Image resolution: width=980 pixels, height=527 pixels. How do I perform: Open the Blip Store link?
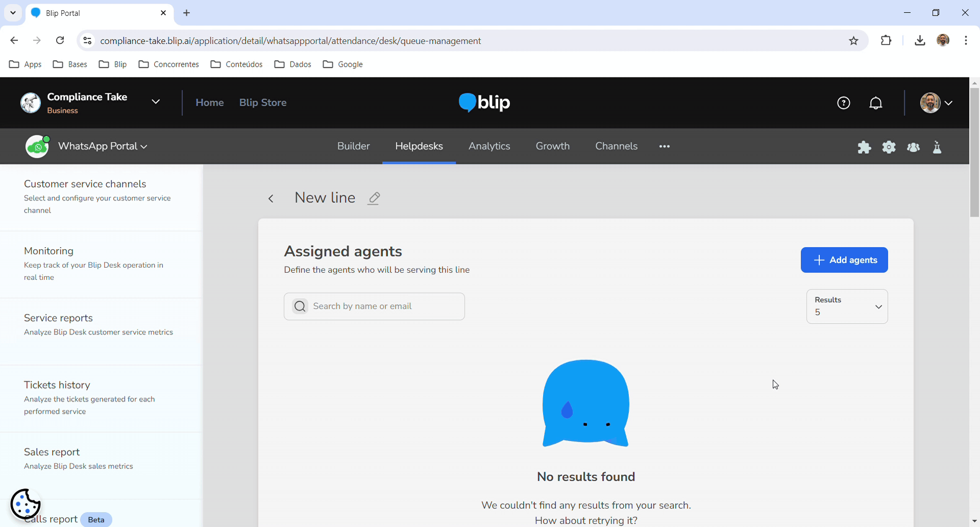[263, 103]
